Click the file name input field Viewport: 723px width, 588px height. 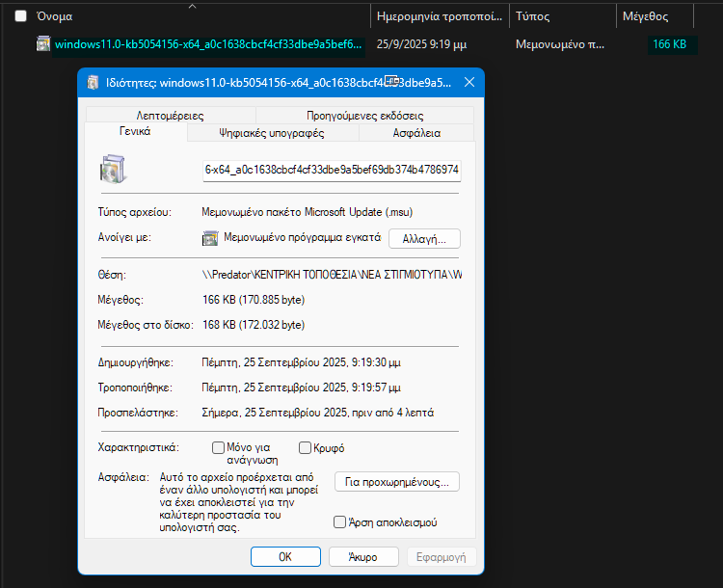332,171
